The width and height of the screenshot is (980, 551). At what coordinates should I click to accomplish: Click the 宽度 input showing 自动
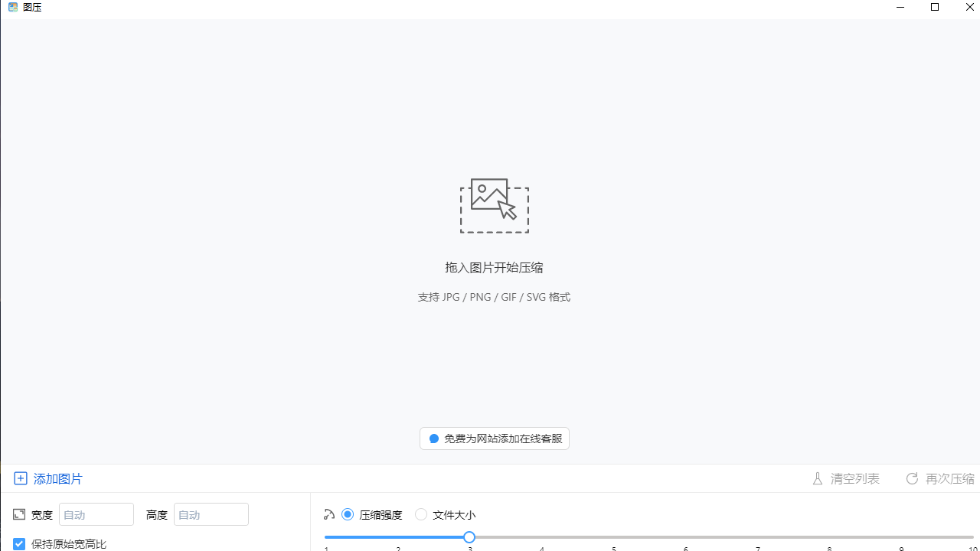coord(96,514)
